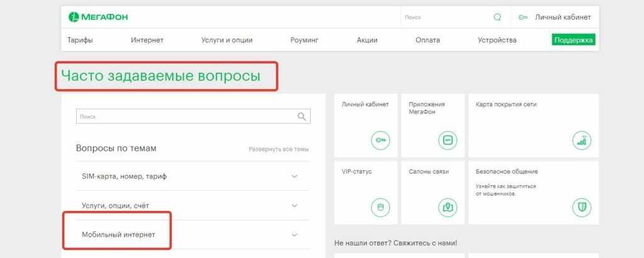Viewport: 644px width, 258px height.
Task: Open the Приложения МегаФон tile icon
Action: pyautogui.click(x=447, y=140)
